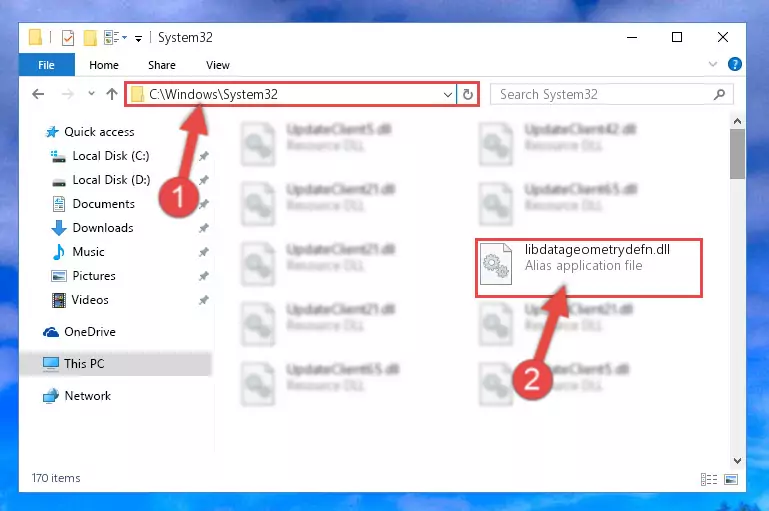Click the search magnifier icon
The image size is (769, 511).
point(719,94)
